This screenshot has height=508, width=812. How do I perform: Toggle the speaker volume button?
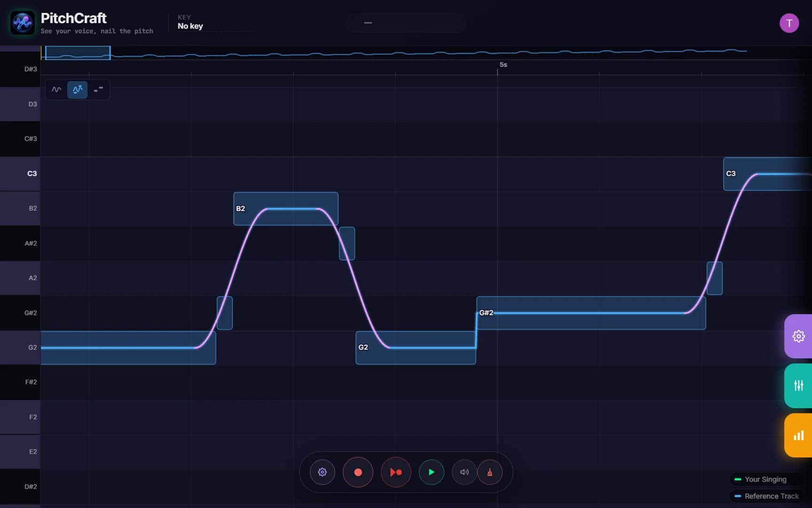(464, 472)
